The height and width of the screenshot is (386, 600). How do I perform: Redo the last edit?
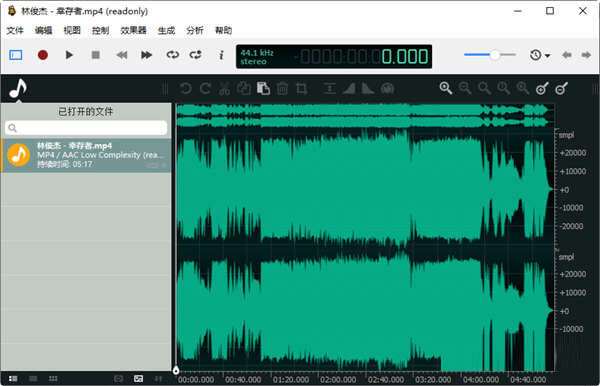[x=205, y=89]
